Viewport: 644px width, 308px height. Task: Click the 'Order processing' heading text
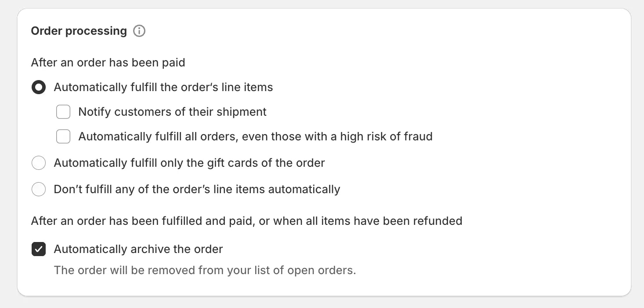[78, 31]
